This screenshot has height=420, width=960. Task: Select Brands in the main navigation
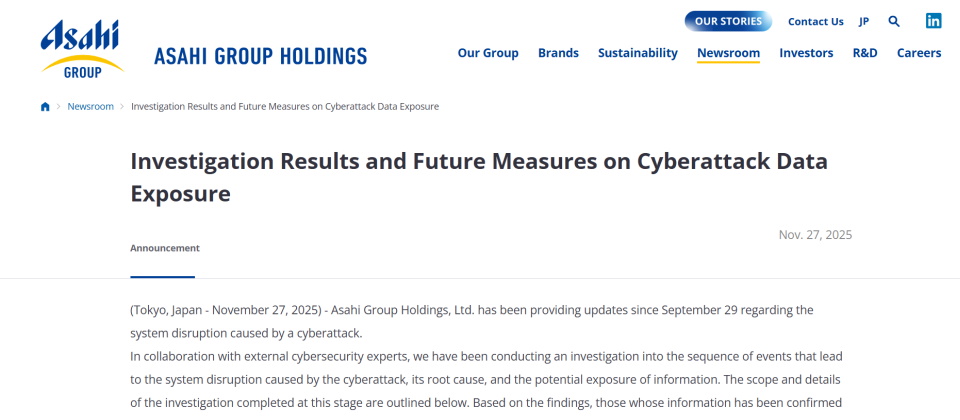click(x=558, y=53)
